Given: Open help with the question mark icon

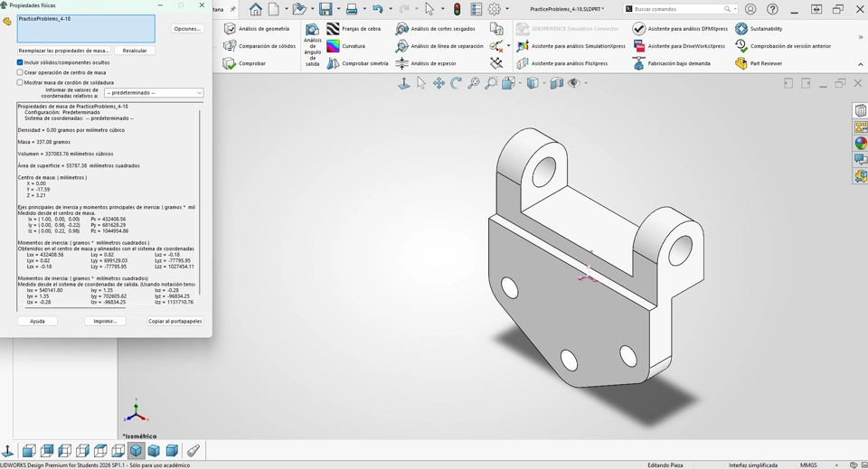Looking at the screenshot, I should pyautogui.click(x=772, y=9).
